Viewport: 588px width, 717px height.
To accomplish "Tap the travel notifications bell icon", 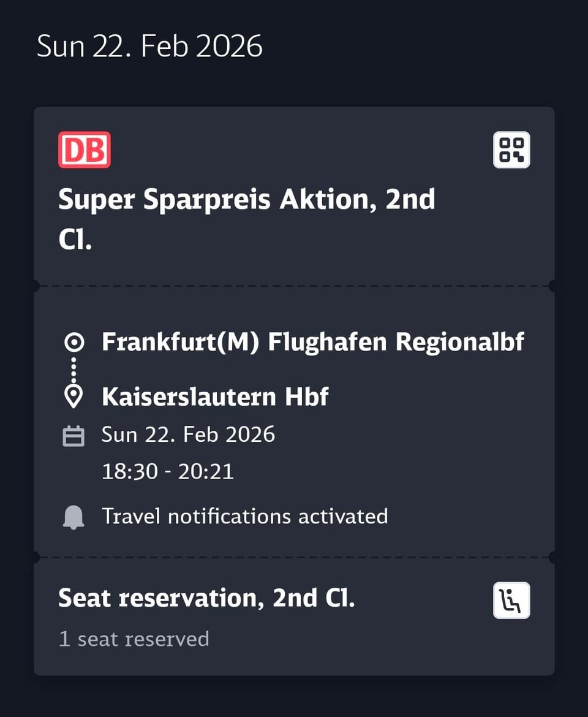I will [x=73, y=517].
